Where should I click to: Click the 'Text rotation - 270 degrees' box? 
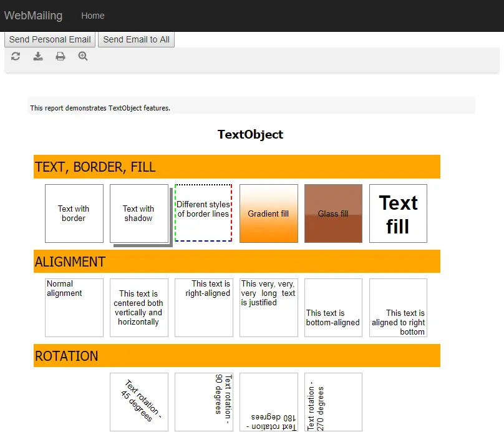pyautogui.click(x=333, y=402)
